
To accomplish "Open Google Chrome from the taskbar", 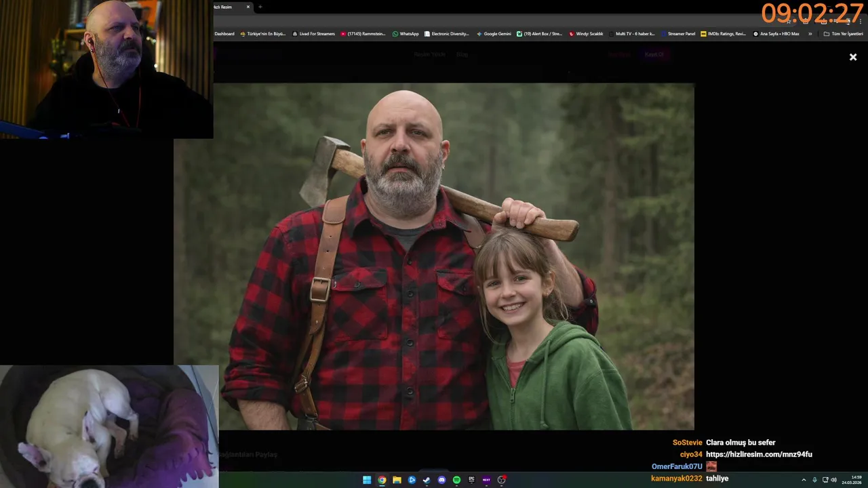I will pyautogui.click(x=382, y=480).
